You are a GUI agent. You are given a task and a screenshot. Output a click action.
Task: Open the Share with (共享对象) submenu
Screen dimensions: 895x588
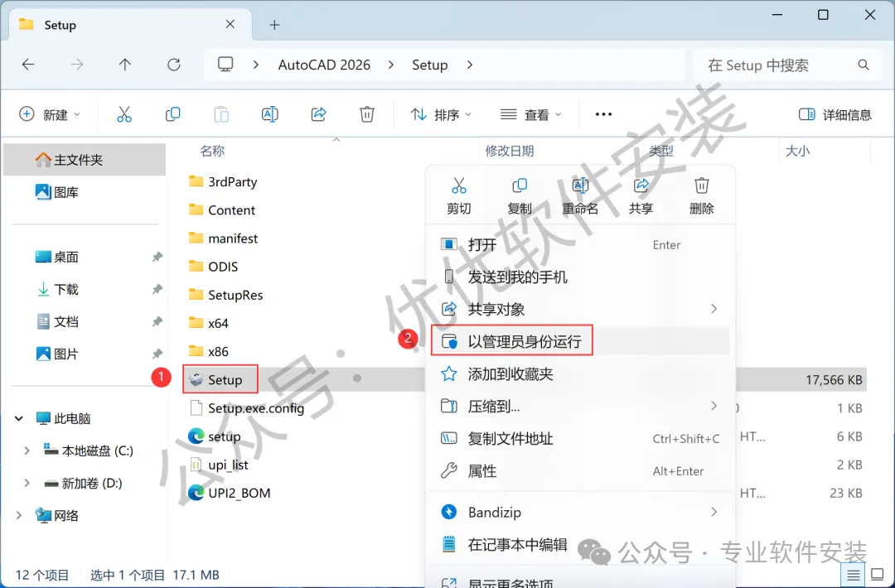580,309
